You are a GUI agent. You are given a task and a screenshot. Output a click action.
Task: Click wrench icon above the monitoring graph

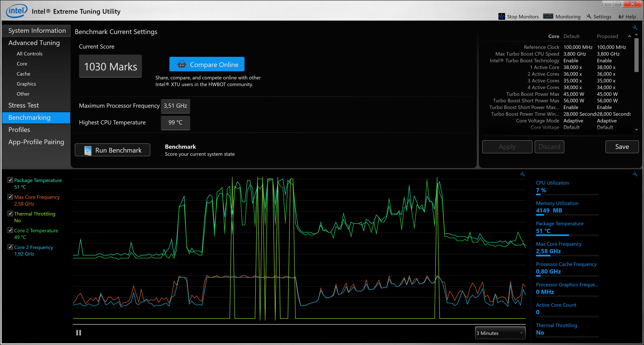click(523, 174)
